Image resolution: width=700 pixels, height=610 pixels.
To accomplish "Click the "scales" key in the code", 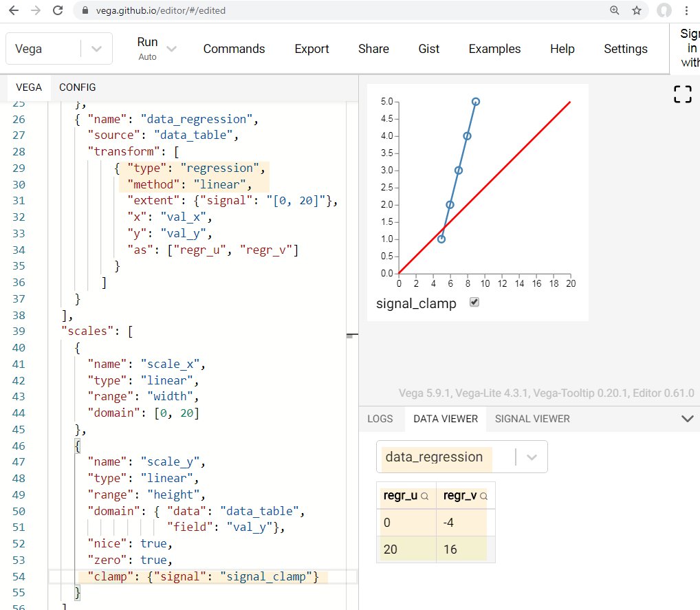I will tap(87, 331).
